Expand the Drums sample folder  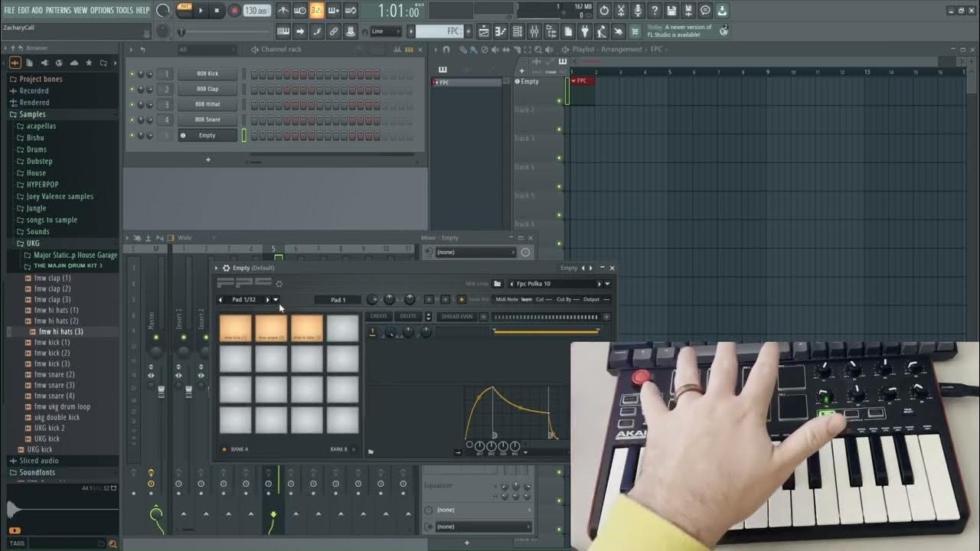37,149
